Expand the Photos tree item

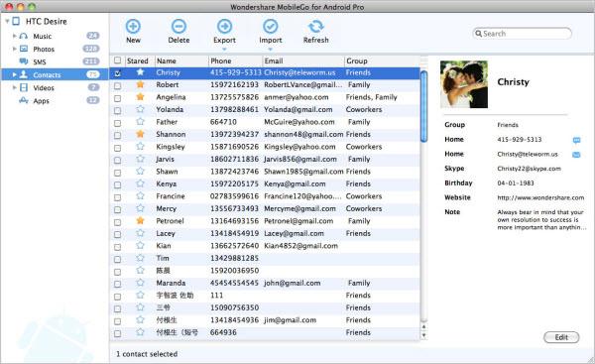(15, 49)
